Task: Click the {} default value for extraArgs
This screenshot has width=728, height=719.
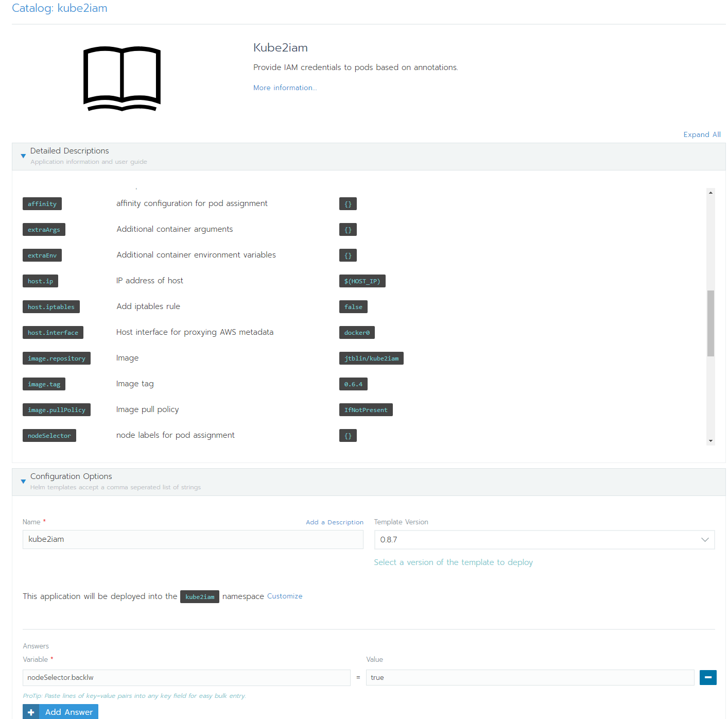Action: click(x=348, y=230)
